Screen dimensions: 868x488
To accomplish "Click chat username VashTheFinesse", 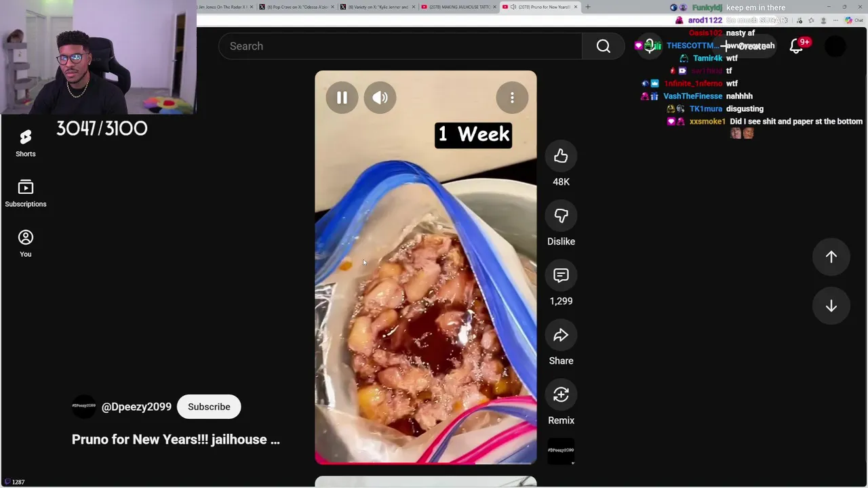I will point(693,96).
